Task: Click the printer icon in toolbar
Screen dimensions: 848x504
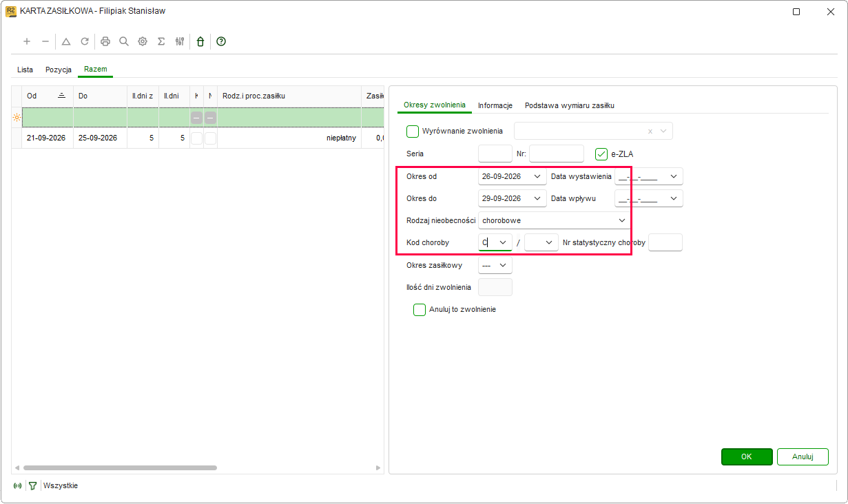Action: pyautogui.click(x=105, y=41)
